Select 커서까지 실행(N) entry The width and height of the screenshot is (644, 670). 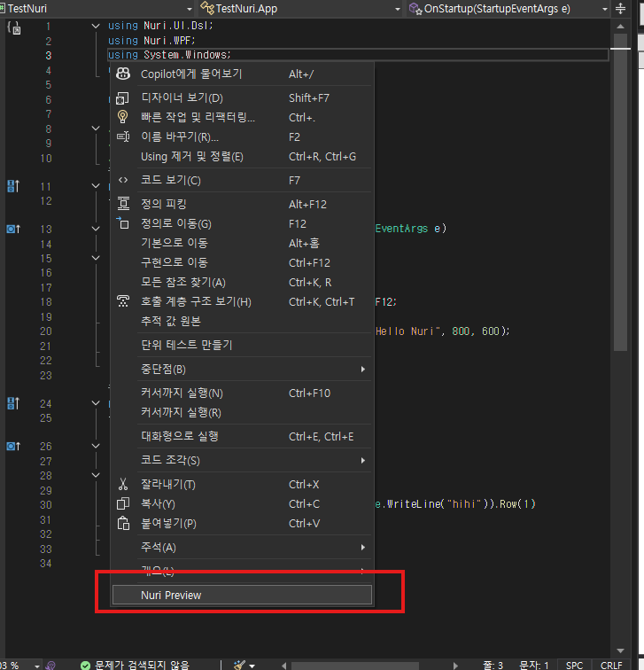(242, 393)
